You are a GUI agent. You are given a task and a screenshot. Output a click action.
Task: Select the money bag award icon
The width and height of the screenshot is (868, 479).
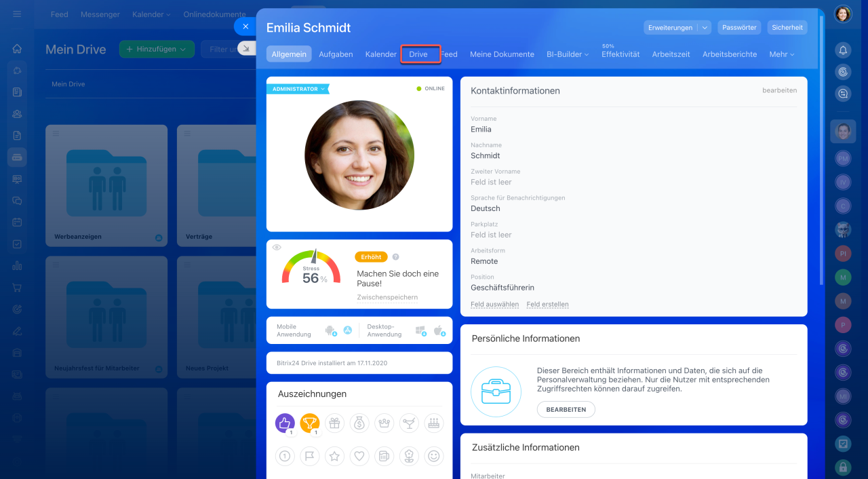[359, 423]
